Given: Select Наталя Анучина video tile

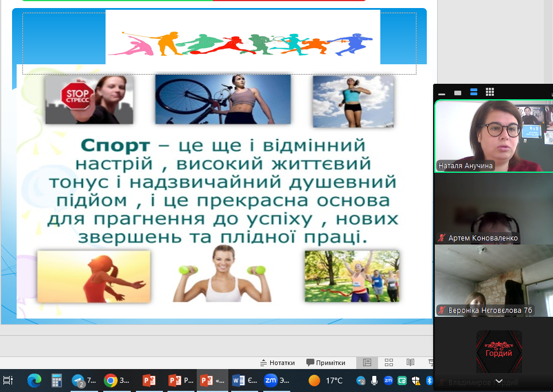Looking at the screenshot, I should [494, 136].
